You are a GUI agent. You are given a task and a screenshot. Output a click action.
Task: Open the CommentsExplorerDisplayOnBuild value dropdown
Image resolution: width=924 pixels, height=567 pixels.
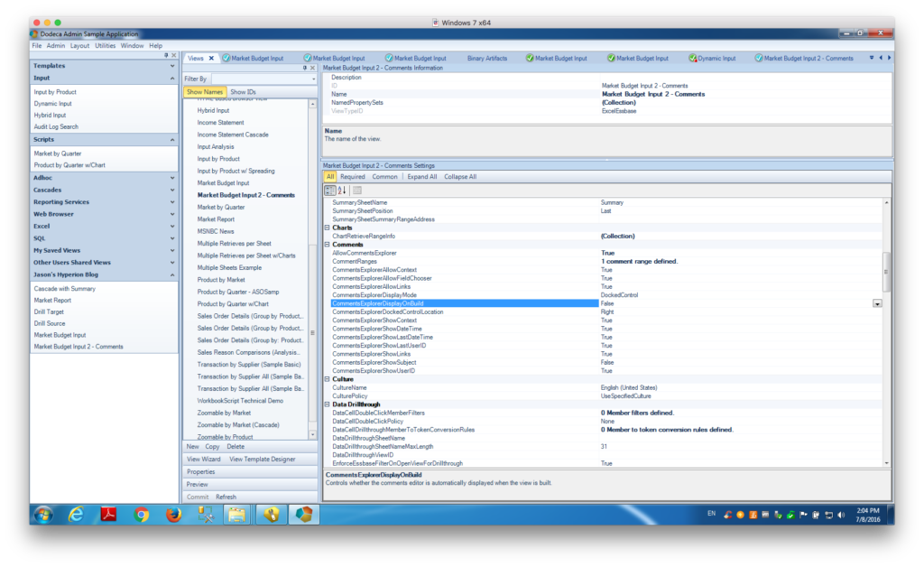click(876, 304)
